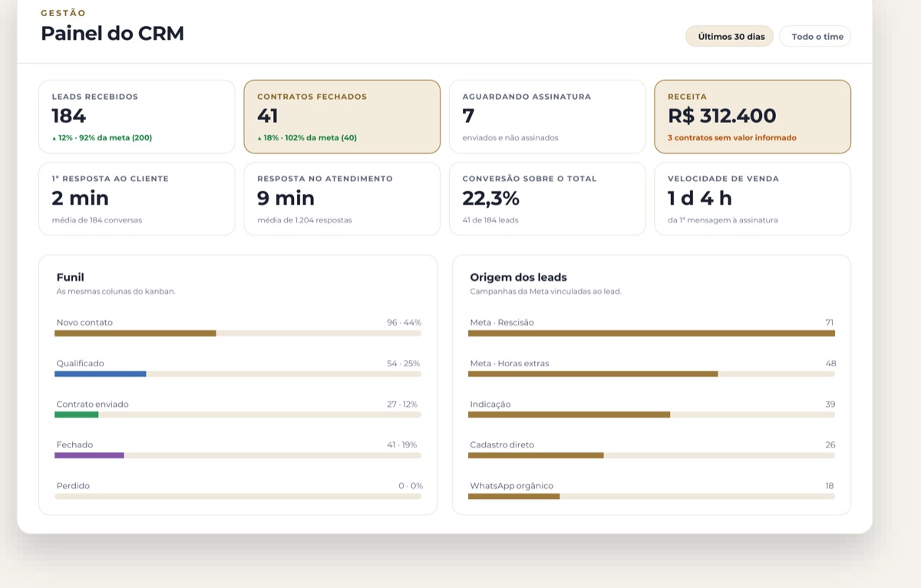Click the value R$ 312.400

[x=722, y=116]
